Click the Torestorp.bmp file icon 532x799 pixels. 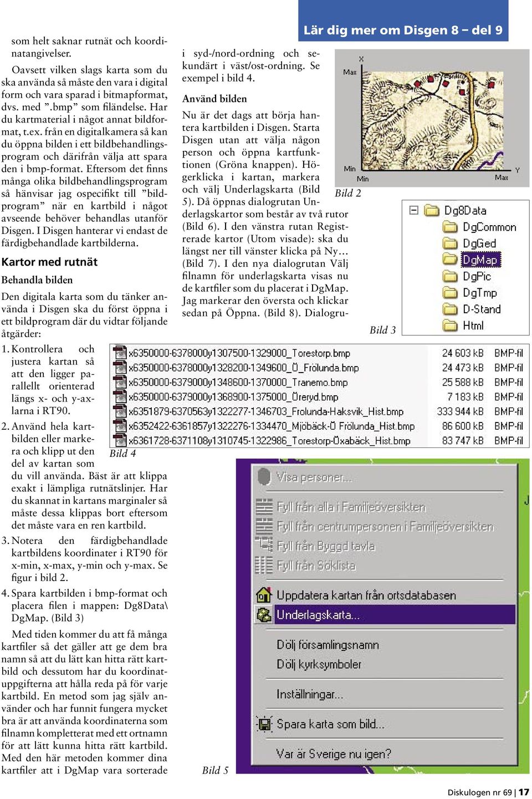119,353
